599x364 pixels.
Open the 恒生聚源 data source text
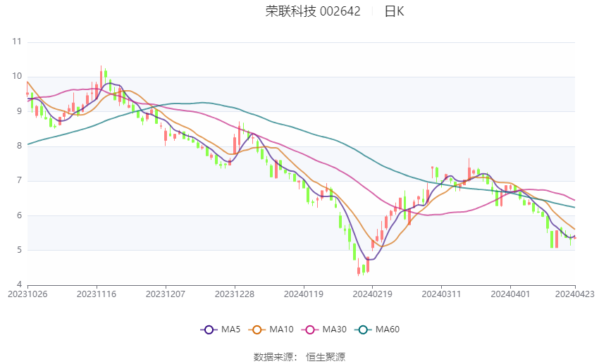point(326,357)
